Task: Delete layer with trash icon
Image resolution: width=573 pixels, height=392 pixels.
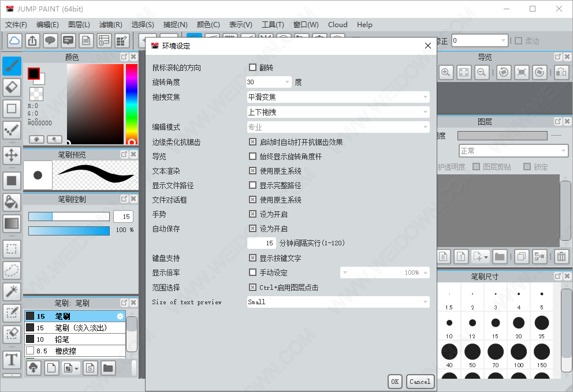Action: click(561, 256)
